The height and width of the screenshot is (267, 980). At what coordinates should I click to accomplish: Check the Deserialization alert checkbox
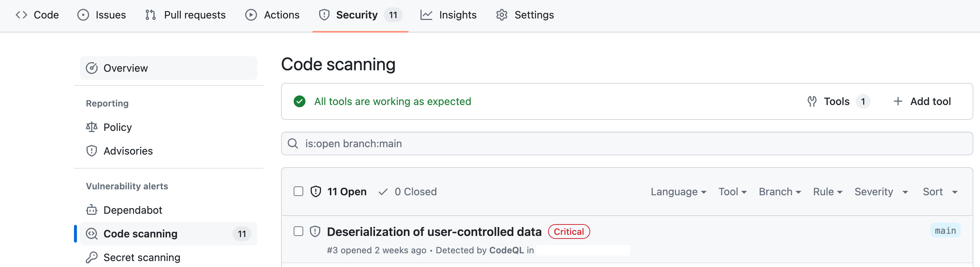tap(299, 231)
